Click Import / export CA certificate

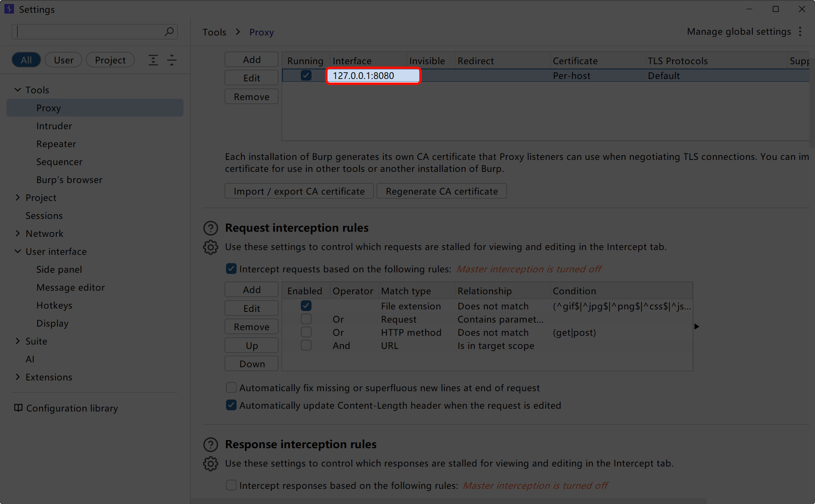click(299, 191)
